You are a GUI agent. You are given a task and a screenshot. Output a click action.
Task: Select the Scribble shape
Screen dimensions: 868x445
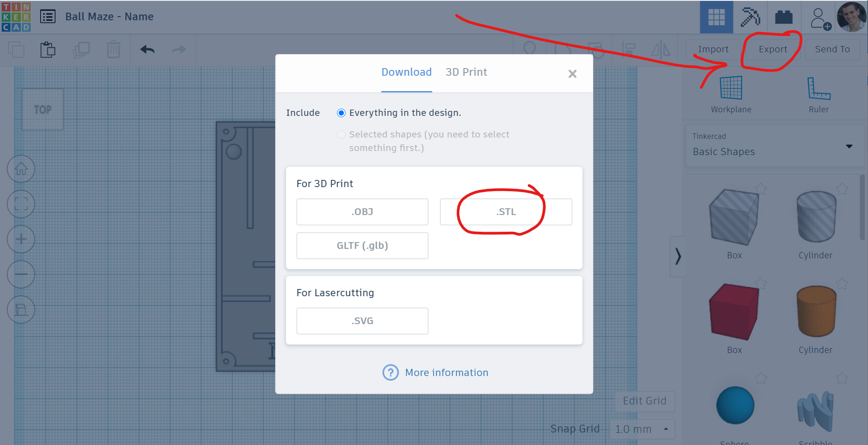[816, 411]
